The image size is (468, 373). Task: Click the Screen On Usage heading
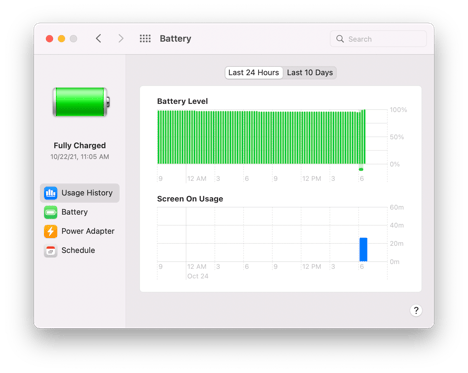190,199
